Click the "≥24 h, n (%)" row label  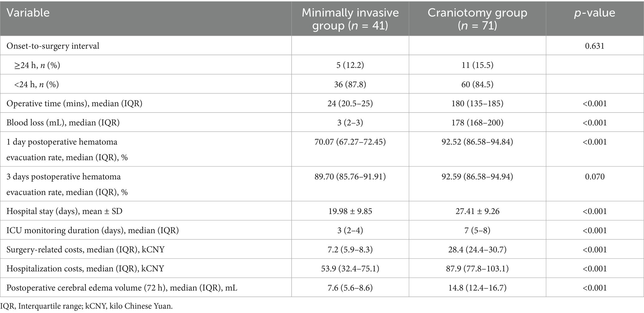tap(37, 65)
